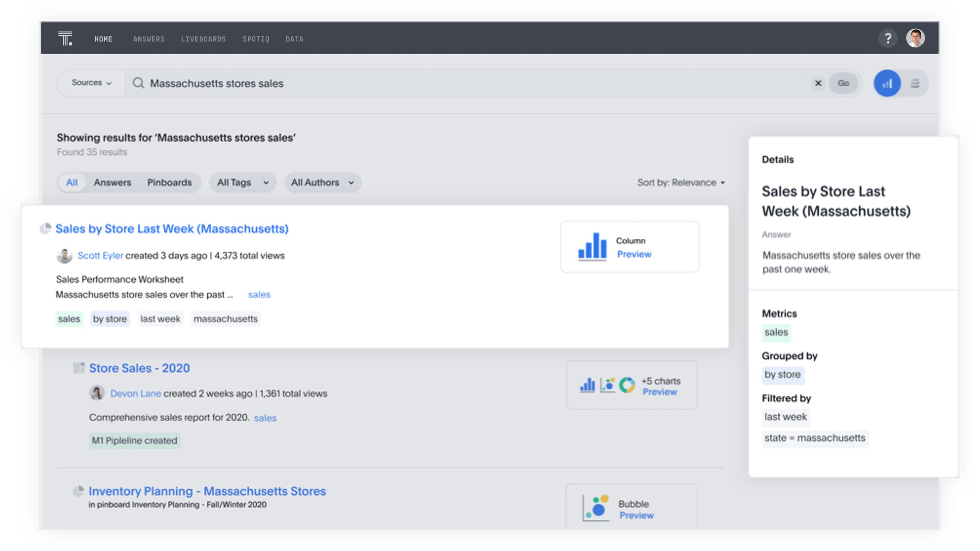Clear the search with the X icon

click(x=818, y=83)
